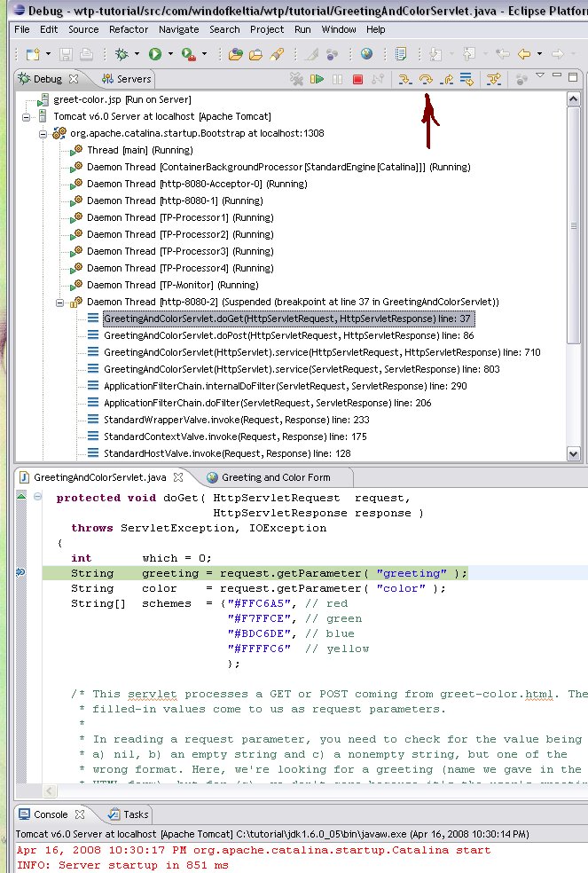Click the Suspend pause icon in Debug view
The height and width of the screenshot is (873, 588).
337,79
